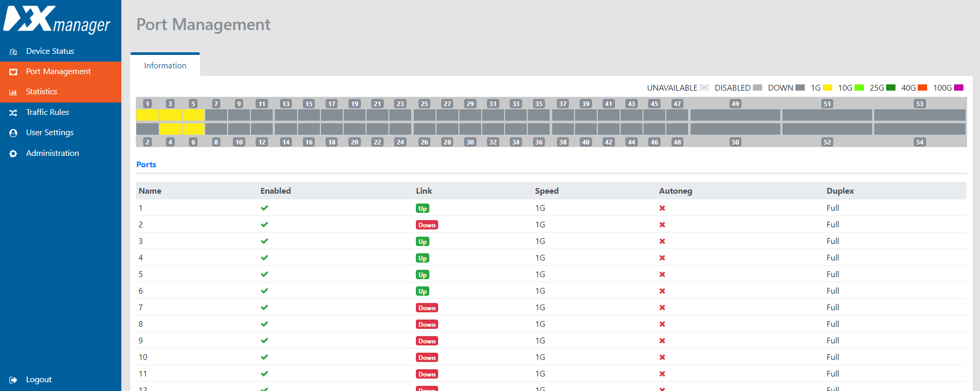
Task: Click the Port Management page title
Action: [x=203, y=25]
